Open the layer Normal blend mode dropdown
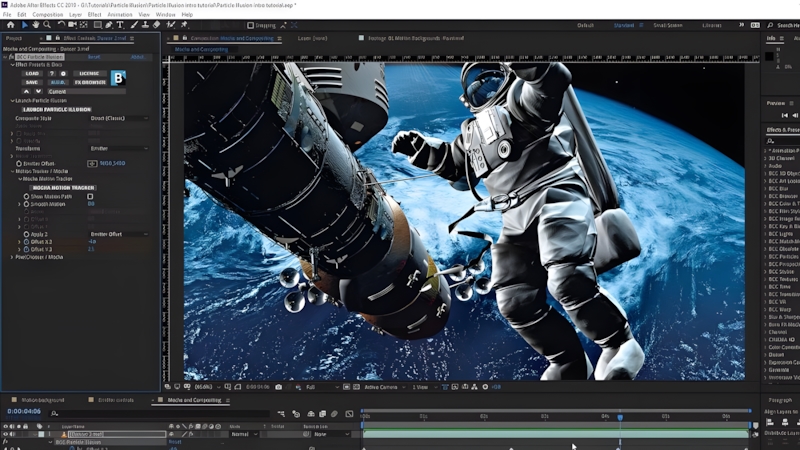The height and width of the screenshot is (450, 800). pos(245,434)
